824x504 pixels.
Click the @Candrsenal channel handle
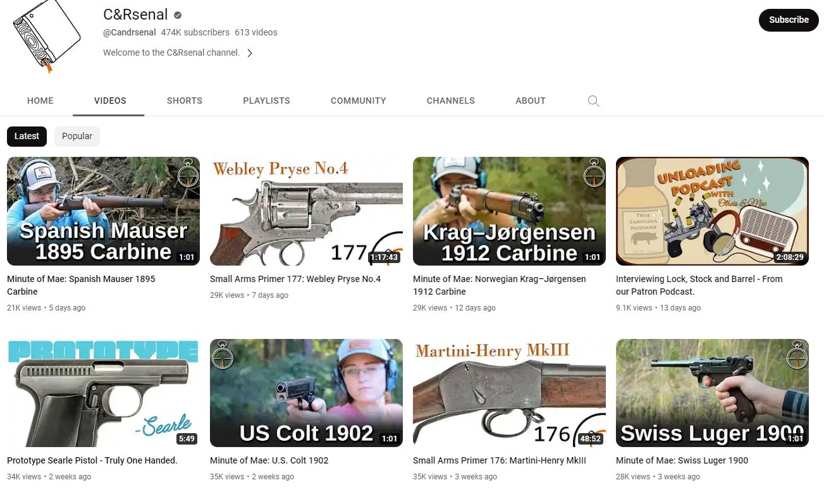130,32
